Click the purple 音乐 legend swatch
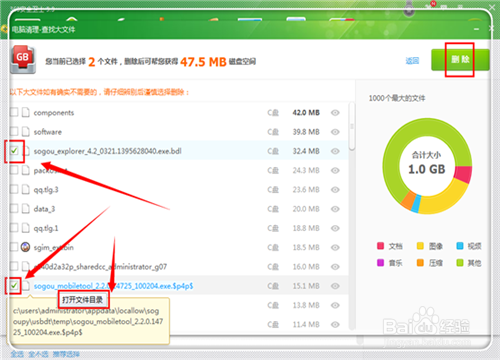The width and height of the screenshot is (500, 360). click(380, 263)
